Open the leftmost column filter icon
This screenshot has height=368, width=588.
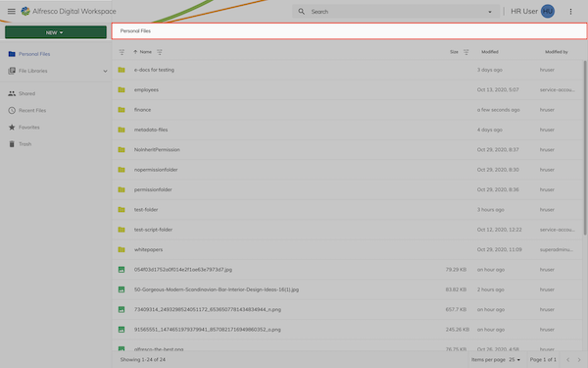[x=122, y=52]
